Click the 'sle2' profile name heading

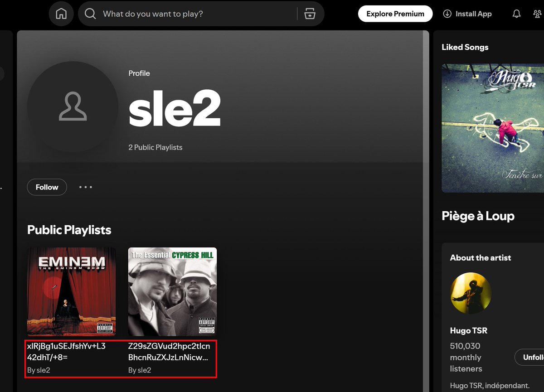[x=175, y=108]
